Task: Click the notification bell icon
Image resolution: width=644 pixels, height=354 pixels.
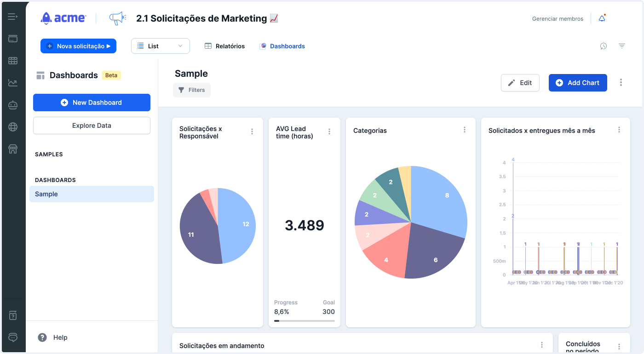Action: 602,18
